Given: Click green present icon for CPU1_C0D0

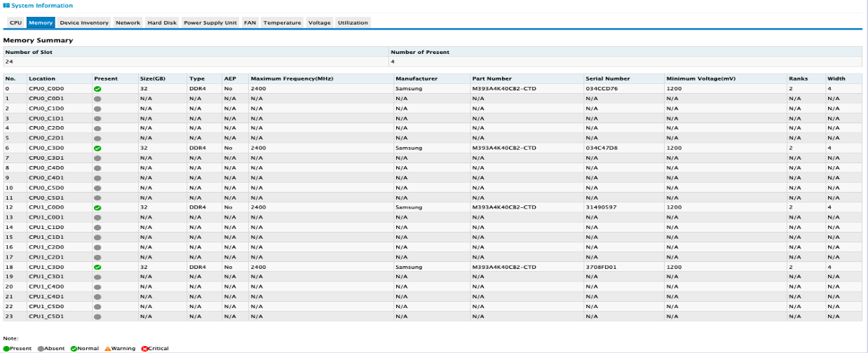Looking at the screenshot, I should click(97, 208).
